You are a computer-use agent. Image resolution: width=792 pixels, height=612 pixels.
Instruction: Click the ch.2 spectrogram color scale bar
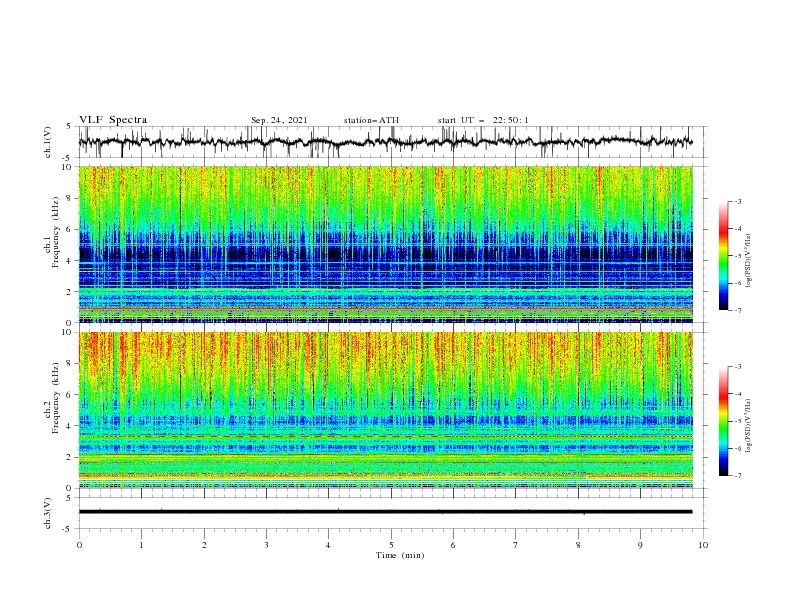tap(723, 421)
